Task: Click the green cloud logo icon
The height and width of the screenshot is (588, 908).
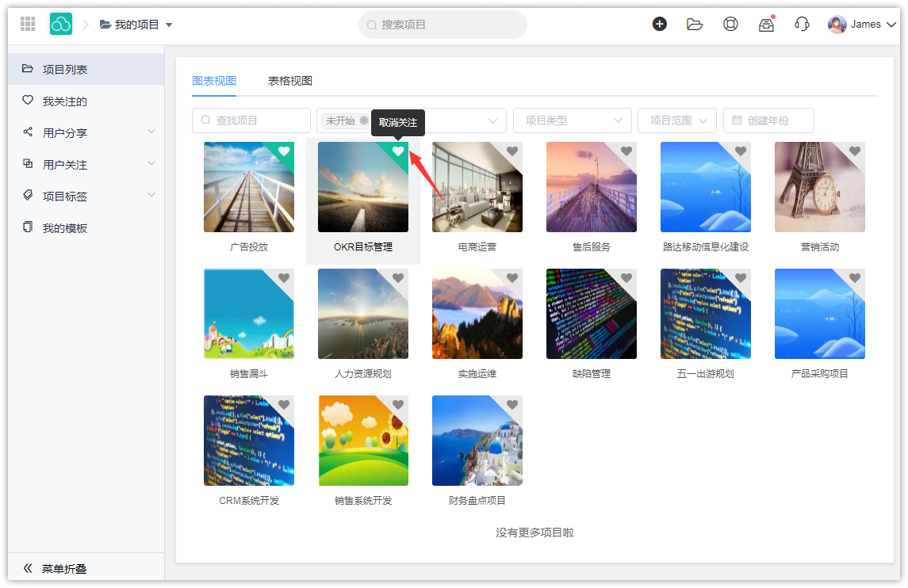Action: (61, 24)
